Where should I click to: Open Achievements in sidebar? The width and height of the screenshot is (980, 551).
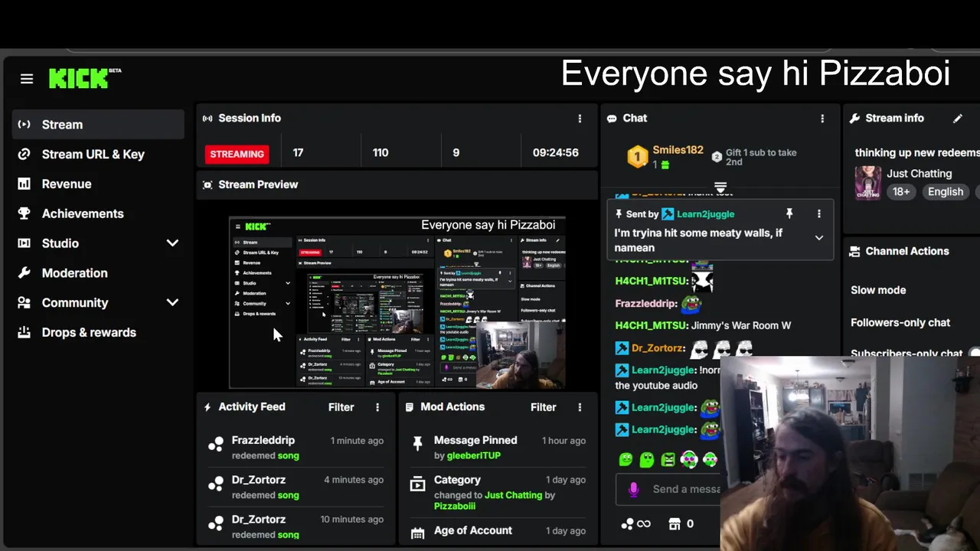(98, 214)
